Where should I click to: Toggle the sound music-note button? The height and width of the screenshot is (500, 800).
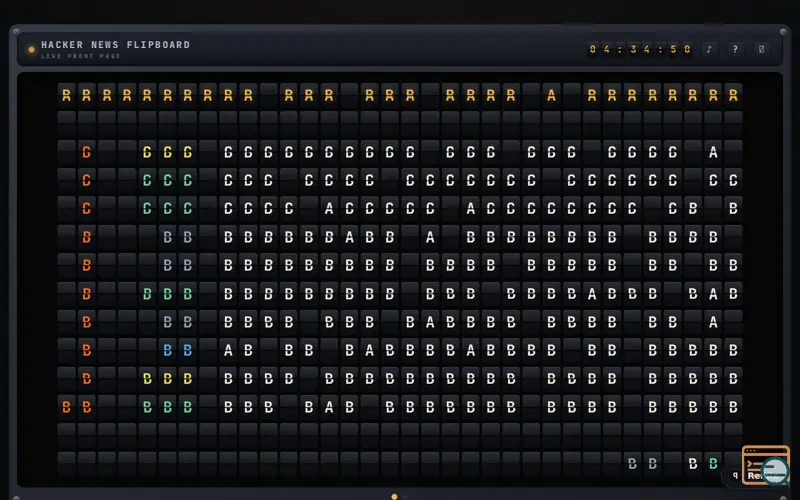coord(709,49)
